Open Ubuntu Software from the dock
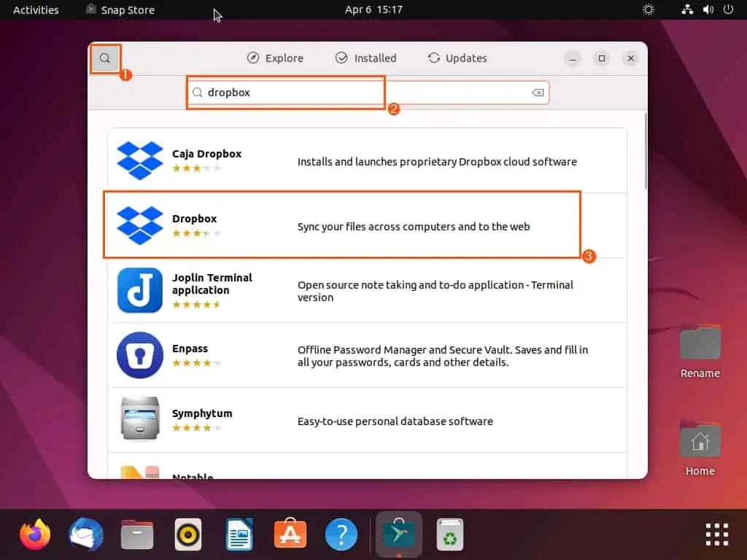747x560 pixels. [x=290, y=534]
